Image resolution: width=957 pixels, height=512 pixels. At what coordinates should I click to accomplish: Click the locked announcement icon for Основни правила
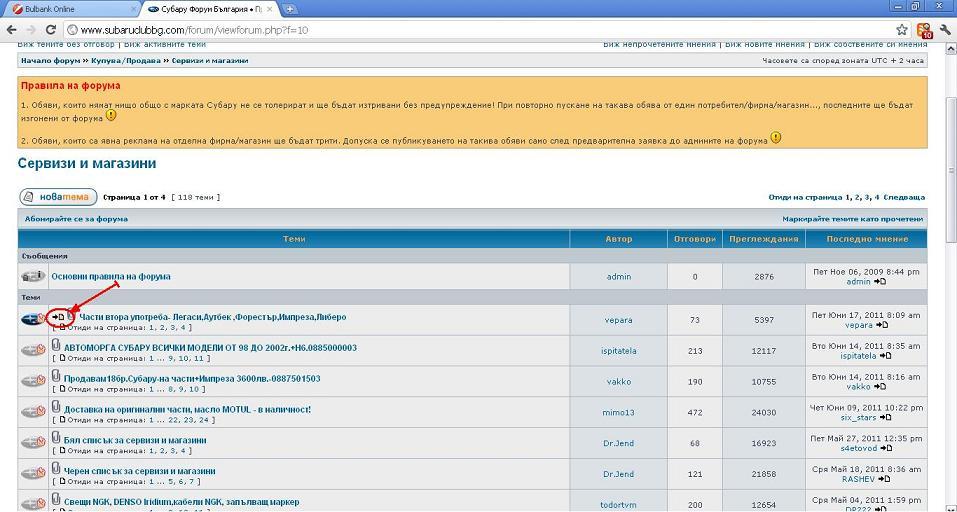click(x=33, y=276)
